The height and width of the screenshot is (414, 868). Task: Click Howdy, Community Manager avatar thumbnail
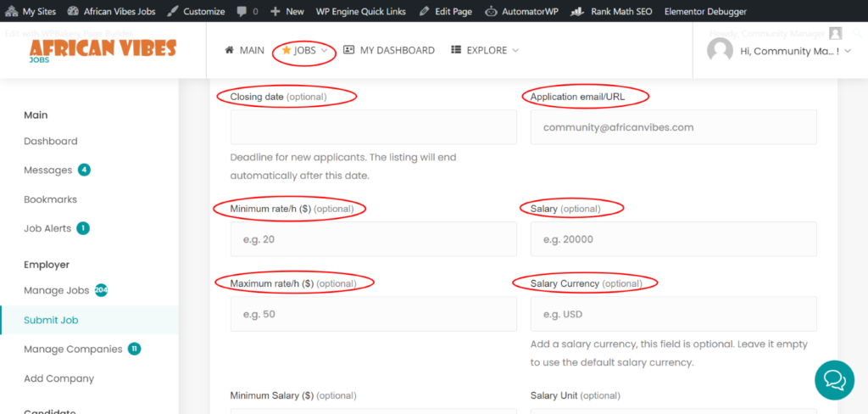click(x=835, y=33)
